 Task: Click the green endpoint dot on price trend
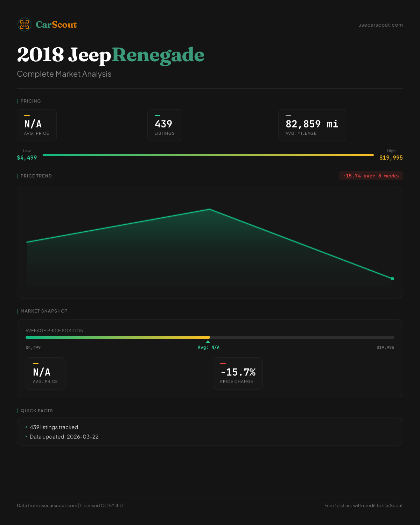(x=392, y=279)
